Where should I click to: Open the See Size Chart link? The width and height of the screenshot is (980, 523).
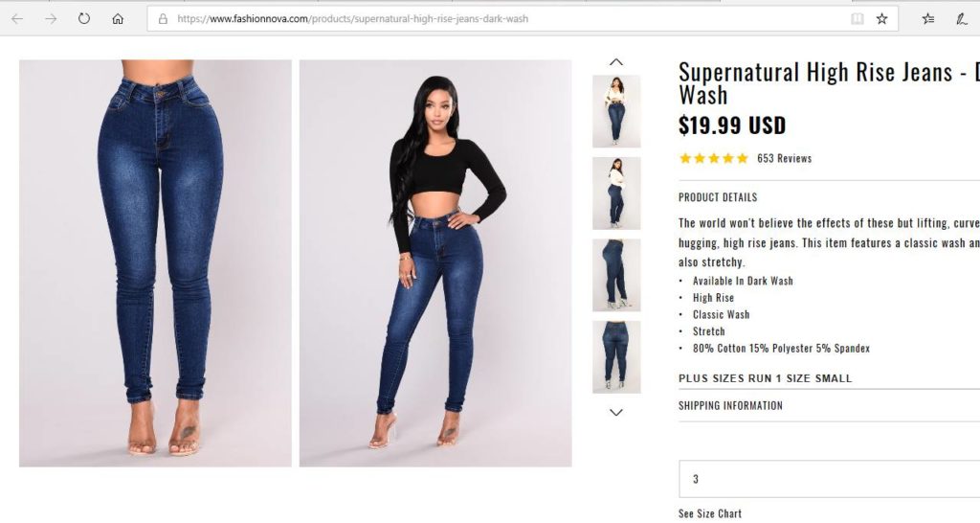(x=710, y=513)
